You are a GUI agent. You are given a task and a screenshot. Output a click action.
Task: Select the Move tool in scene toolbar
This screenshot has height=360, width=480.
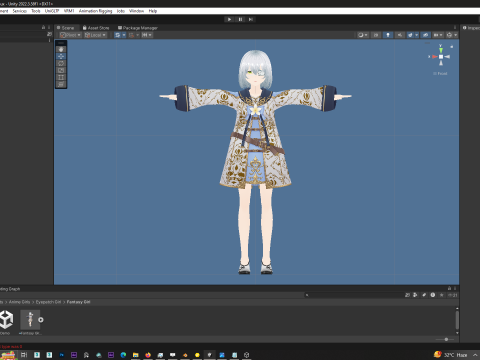(61, 56)
